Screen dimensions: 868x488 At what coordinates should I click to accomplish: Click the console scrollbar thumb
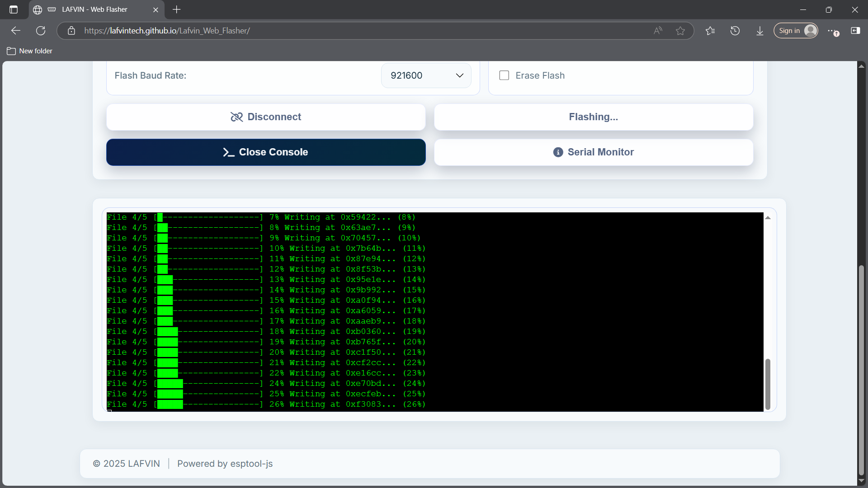(x=768, y=385)
